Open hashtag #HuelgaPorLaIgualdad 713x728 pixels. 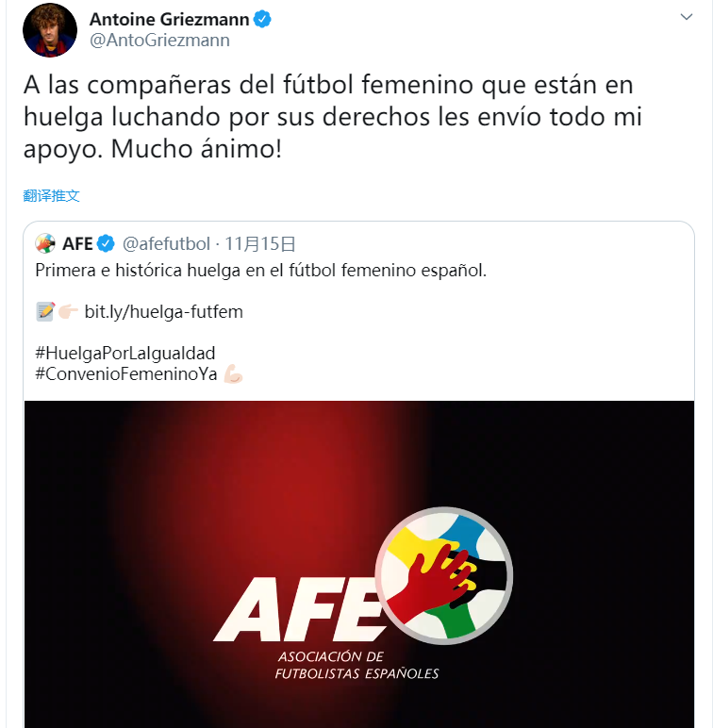[125, 354]
